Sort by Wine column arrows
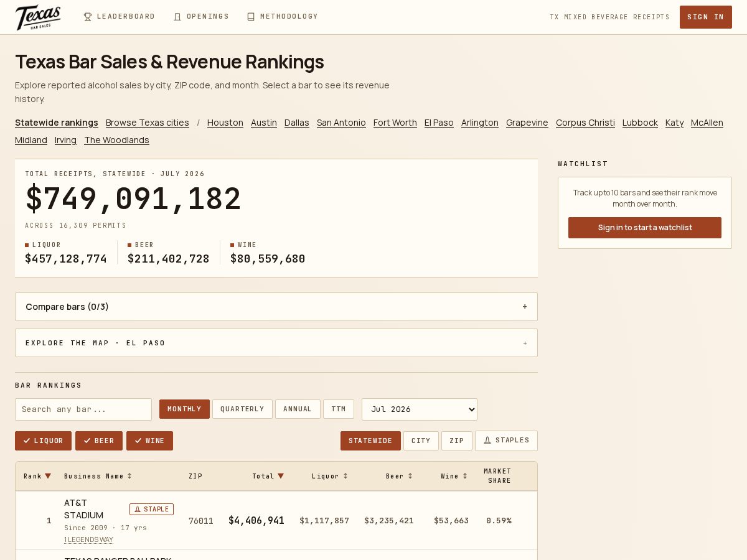 465,476
